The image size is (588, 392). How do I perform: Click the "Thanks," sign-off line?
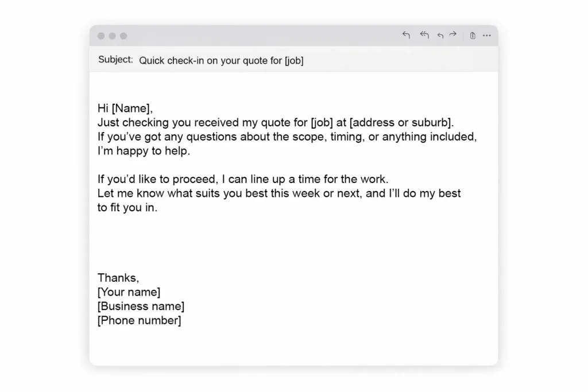point(118,278)
